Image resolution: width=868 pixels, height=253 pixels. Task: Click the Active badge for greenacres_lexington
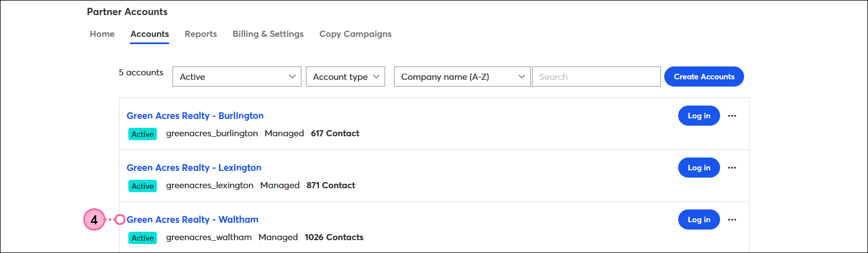tap(142, 186)
